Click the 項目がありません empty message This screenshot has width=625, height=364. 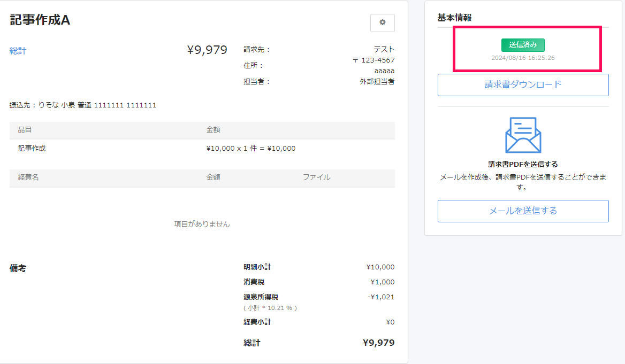(x=202, y=224)
